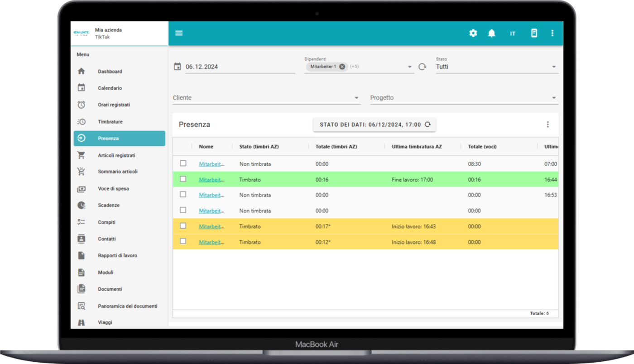The width and height of the screenshot is (634, 364).
Task: Remove the Mitarbeiter 1 chip
Action: [342, 67]
